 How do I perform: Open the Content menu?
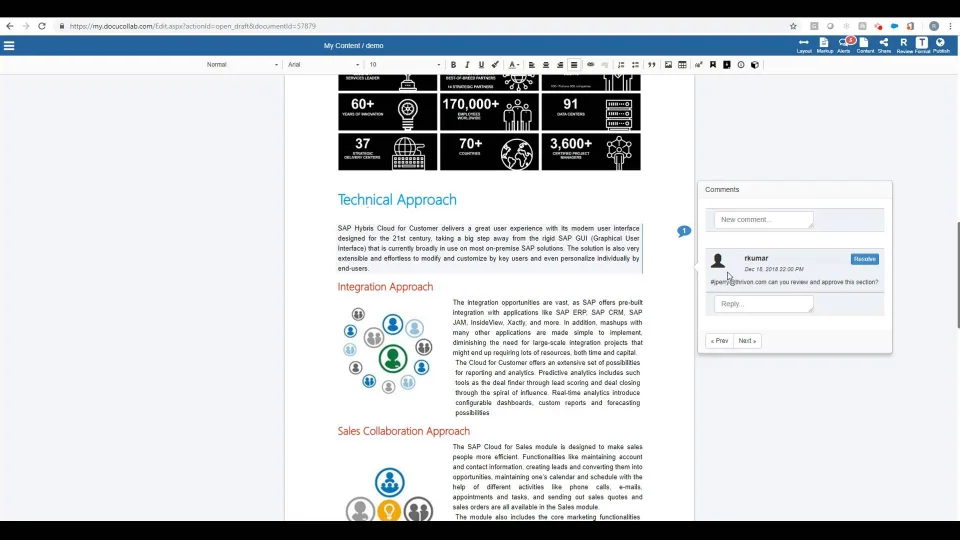[x=864, y=46]
